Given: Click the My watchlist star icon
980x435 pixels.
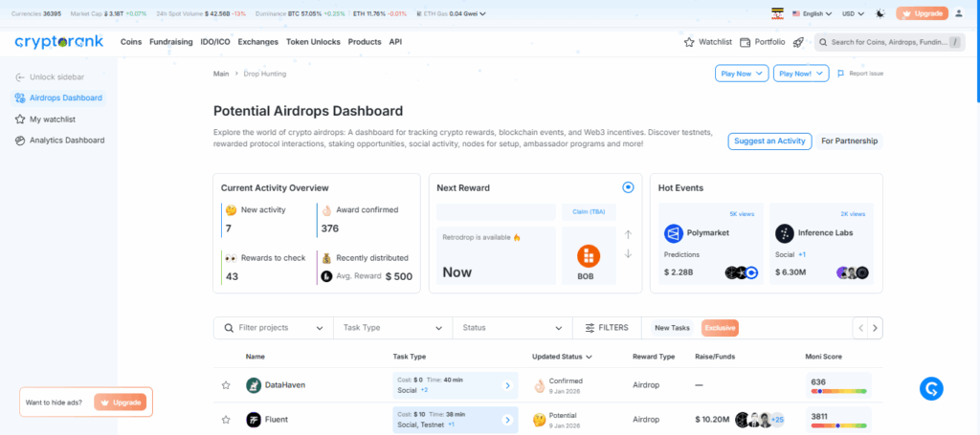Looking at the screenshot, I should [x=19, y=120].
